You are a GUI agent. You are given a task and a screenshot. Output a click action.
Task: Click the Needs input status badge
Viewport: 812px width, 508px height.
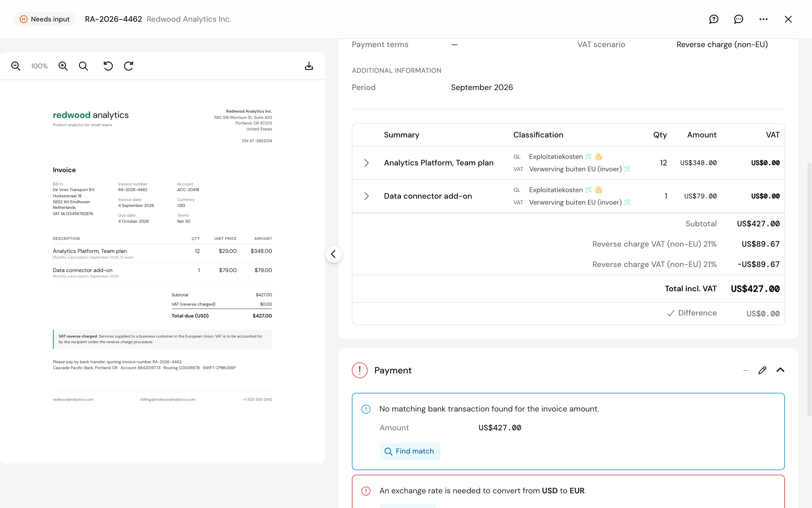pos(45,19)
